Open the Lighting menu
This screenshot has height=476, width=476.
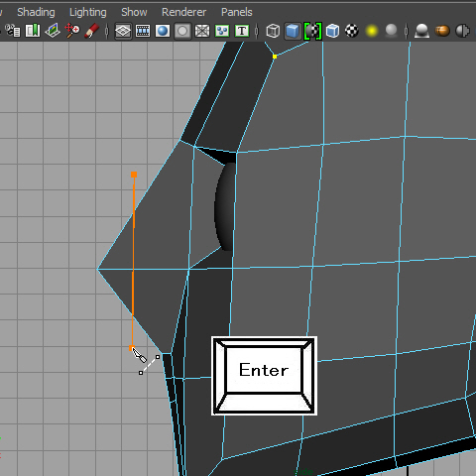pyautogui.click(x=88, y=12)
